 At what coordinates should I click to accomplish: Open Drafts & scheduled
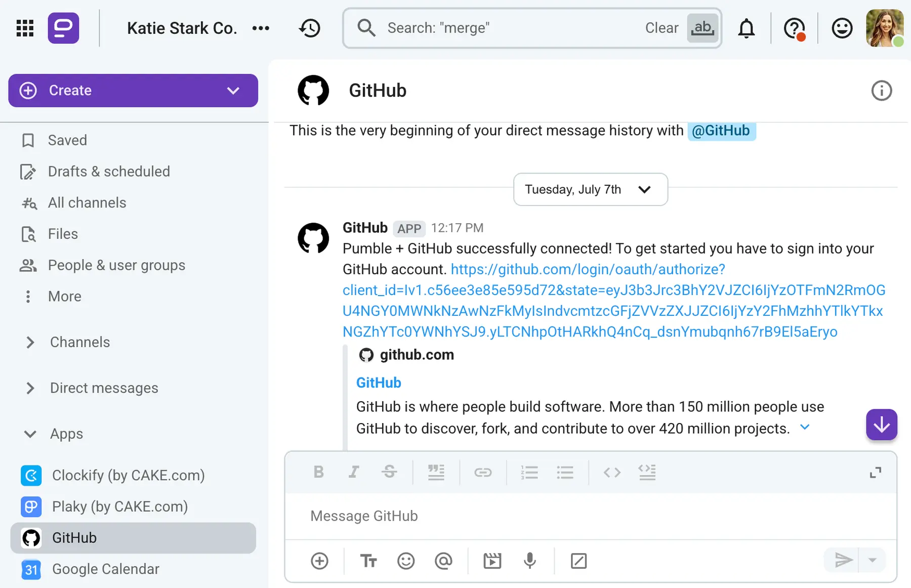[109, 172]
